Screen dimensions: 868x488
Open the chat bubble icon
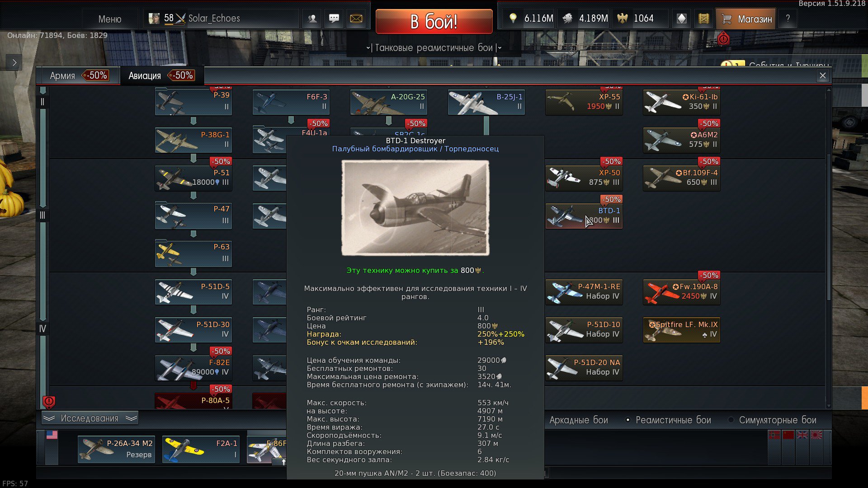pyautogui.click(x=334, y=19)
